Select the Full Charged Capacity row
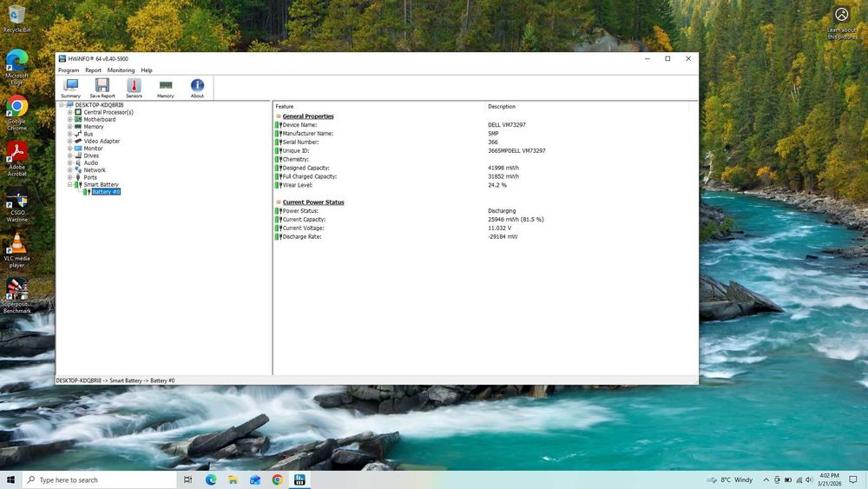868x489 pixels. [482, 176]
